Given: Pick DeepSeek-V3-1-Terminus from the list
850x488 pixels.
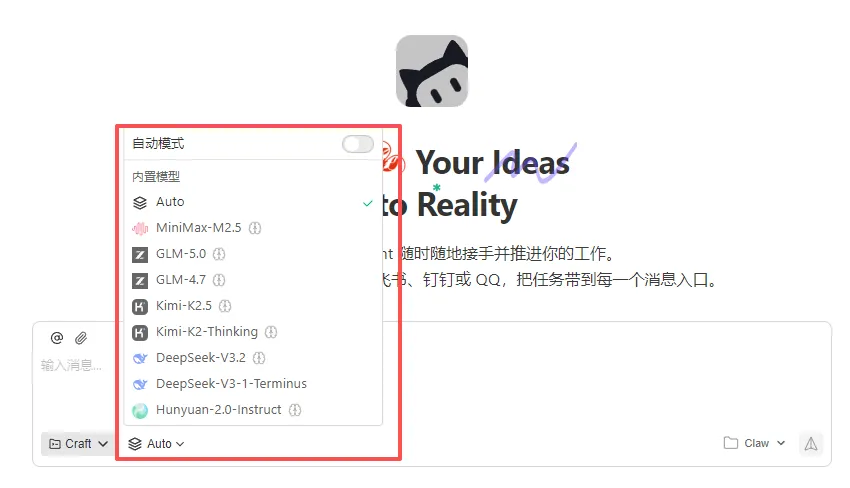Looking at the screenshot, I should [253, 384].
